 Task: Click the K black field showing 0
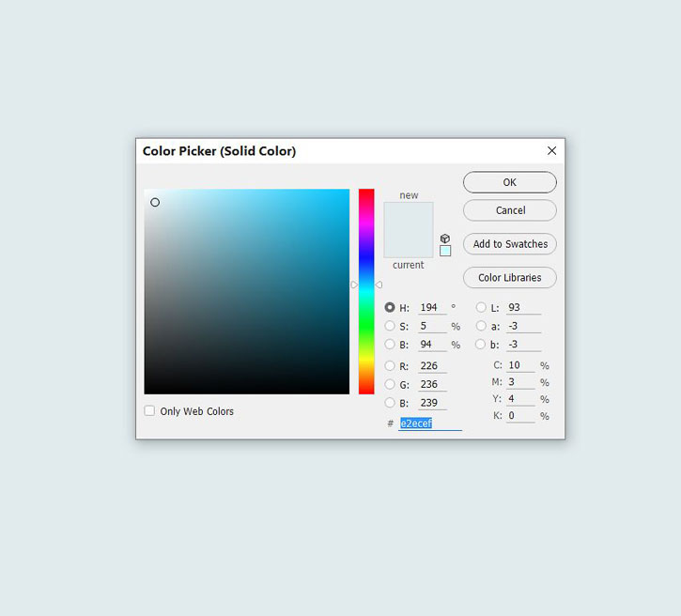[x=520, y=416]
